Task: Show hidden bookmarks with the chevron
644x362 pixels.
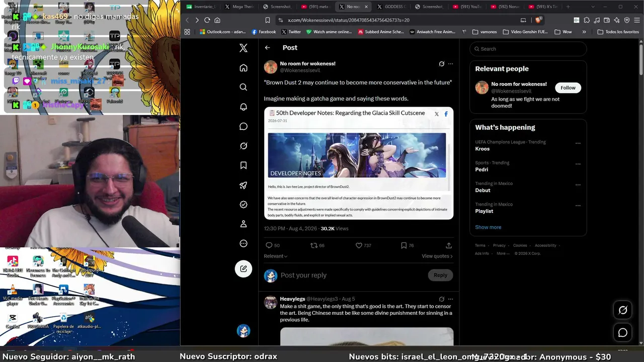Action: tap(584, 32)
